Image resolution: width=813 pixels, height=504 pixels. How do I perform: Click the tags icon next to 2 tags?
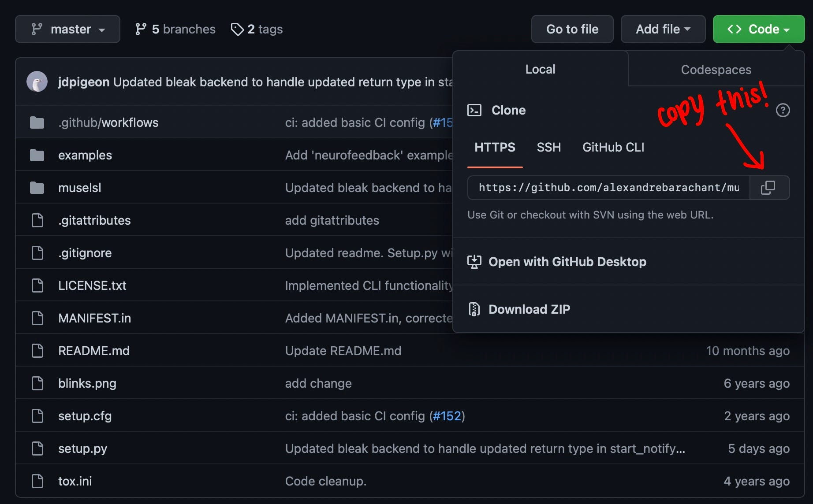[237, 29]
